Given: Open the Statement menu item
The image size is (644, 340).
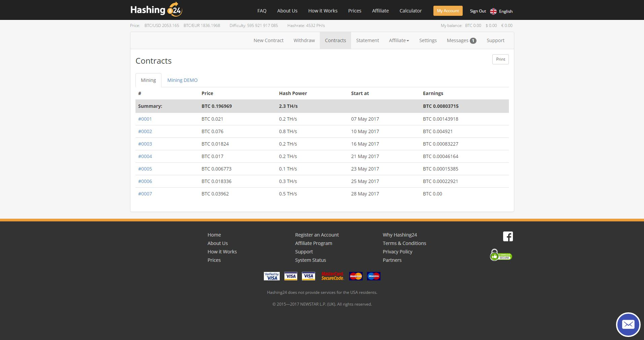Looking at the screenshot, I should point(367,40).
